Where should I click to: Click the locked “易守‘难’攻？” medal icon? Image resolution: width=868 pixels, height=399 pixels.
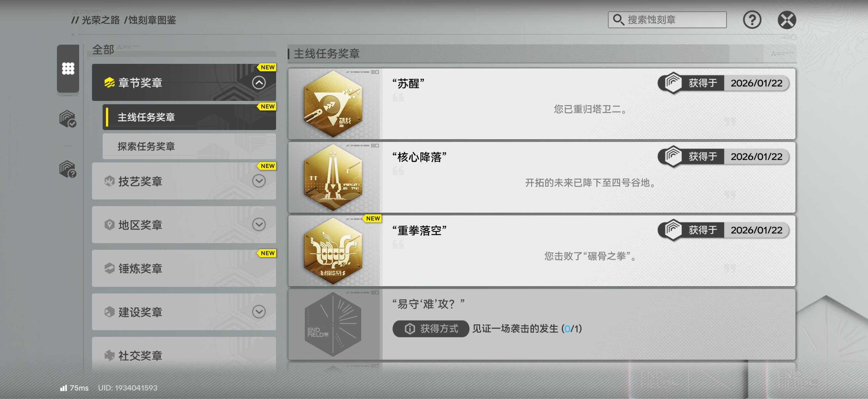[333, 324]
